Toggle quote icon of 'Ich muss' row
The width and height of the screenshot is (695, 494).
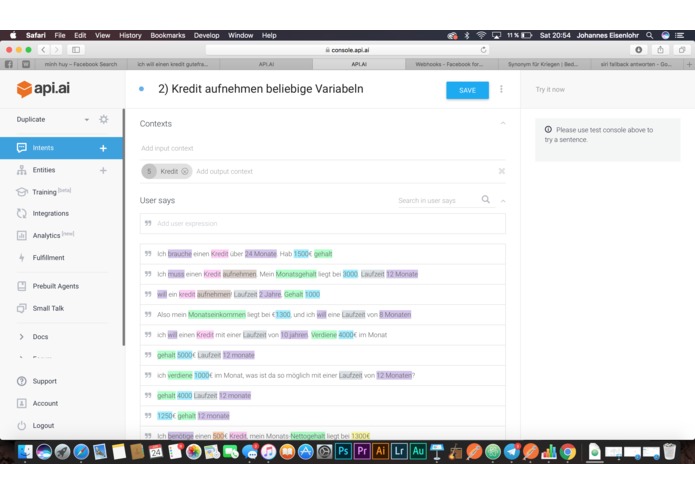(148, 274)
